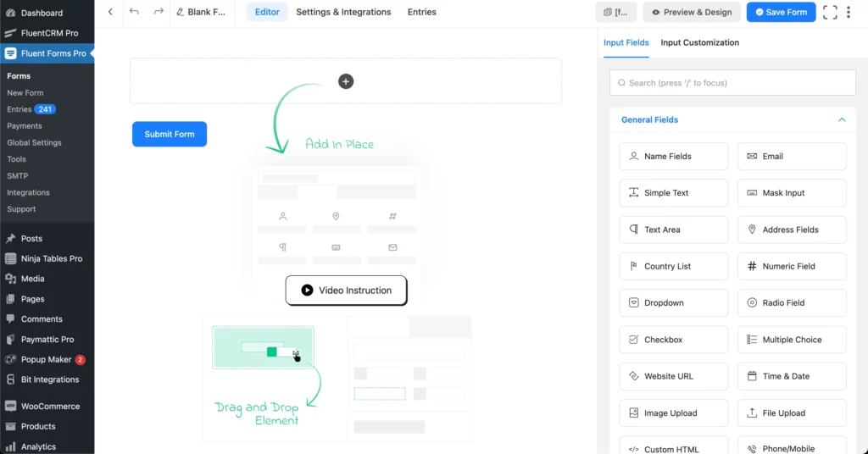
Task: Open Analytics menu
Action: [47, 446]
